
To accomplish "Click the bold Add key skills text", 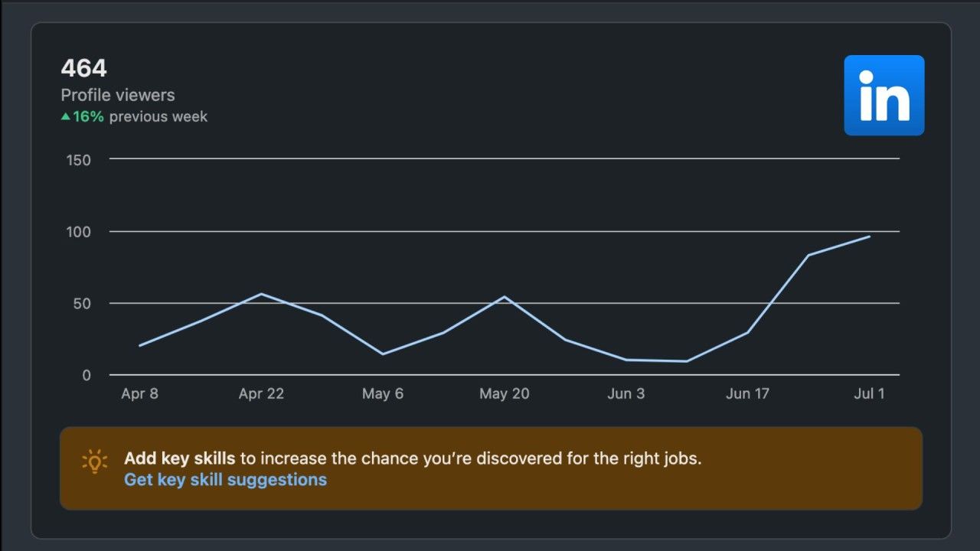I will (x=179, y=459).
